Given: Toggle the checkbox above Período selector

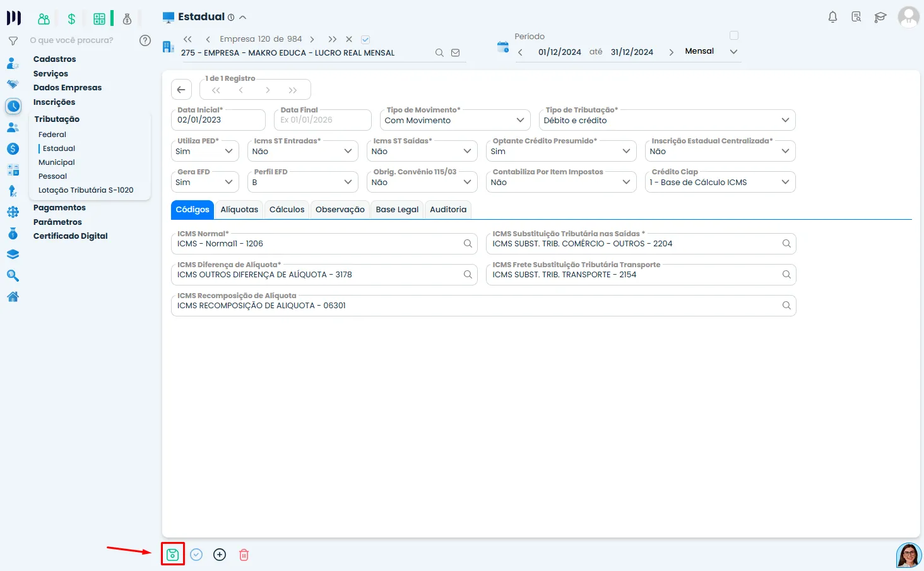Looking at the screenshot, I should [x=734, y=35].
